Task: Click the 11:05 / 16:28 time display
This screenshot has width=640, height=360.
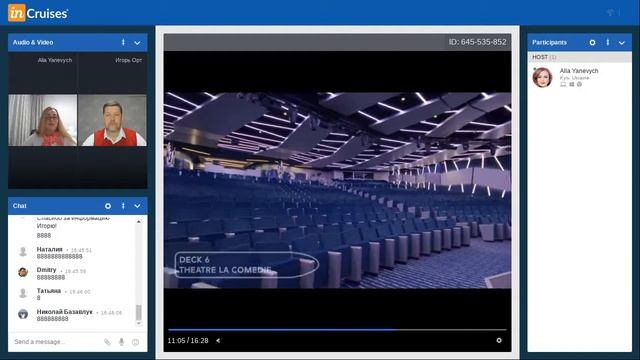Action: click(188, 340)
